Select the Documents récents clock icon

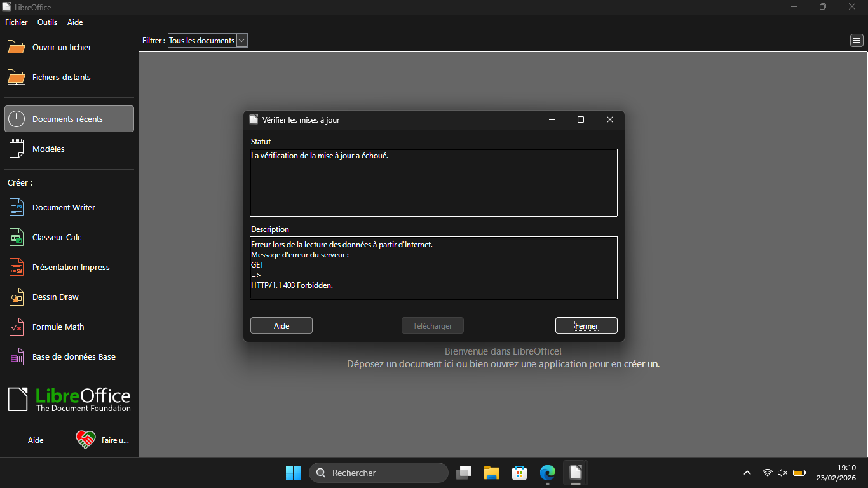coord(17,119)
